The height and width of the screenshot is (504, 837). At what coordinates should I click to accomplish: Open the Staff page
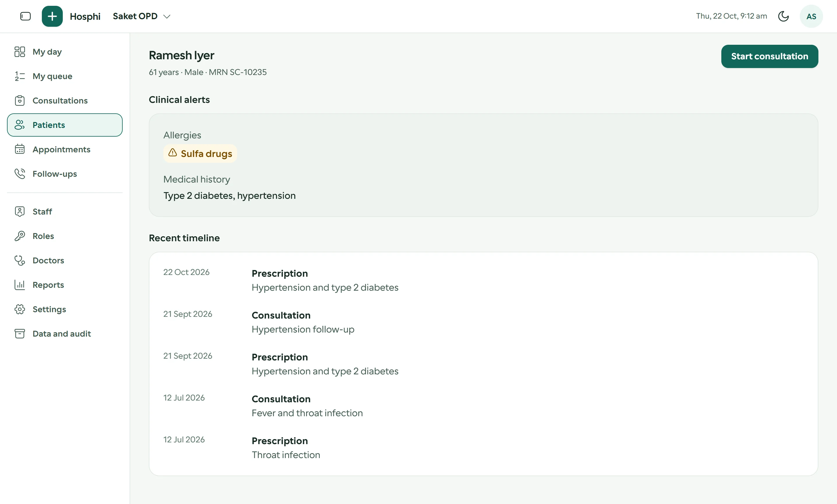[x=65, y=212]
